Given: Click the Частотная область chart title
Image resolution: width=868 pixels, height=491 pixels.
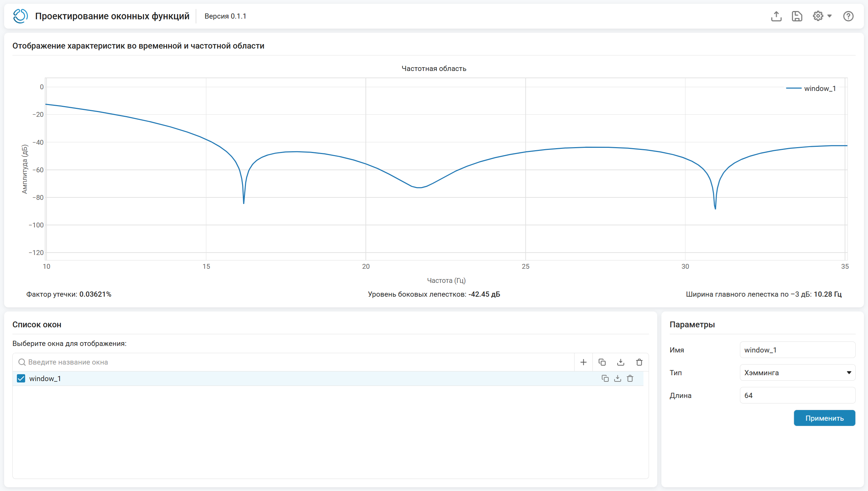Looking at the screenshot, I should (434, 69).
